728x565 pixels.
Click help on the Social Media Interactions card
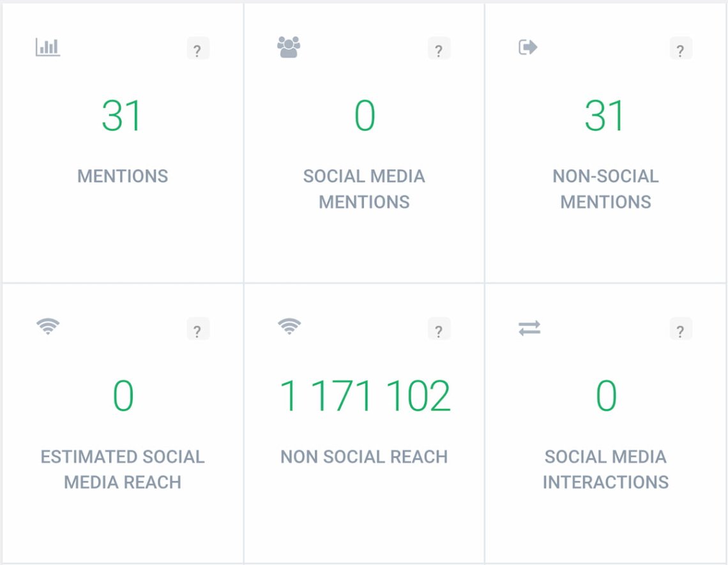pos(680,329)
